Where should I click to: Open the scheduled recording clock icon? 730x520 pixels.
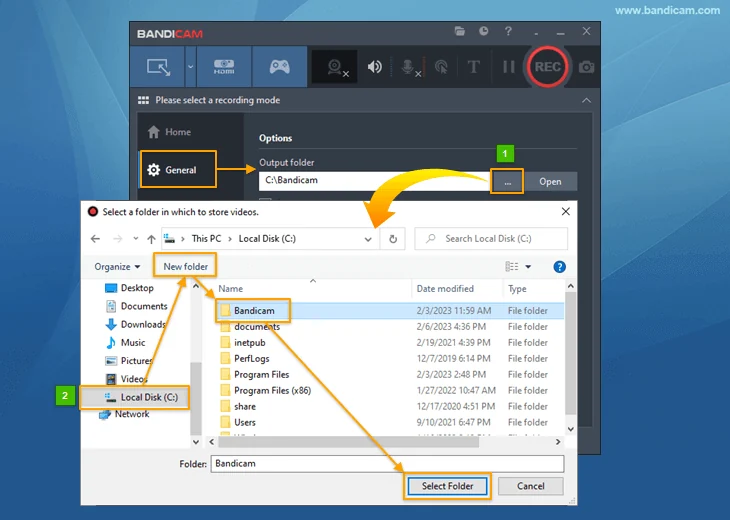(484, 31)
